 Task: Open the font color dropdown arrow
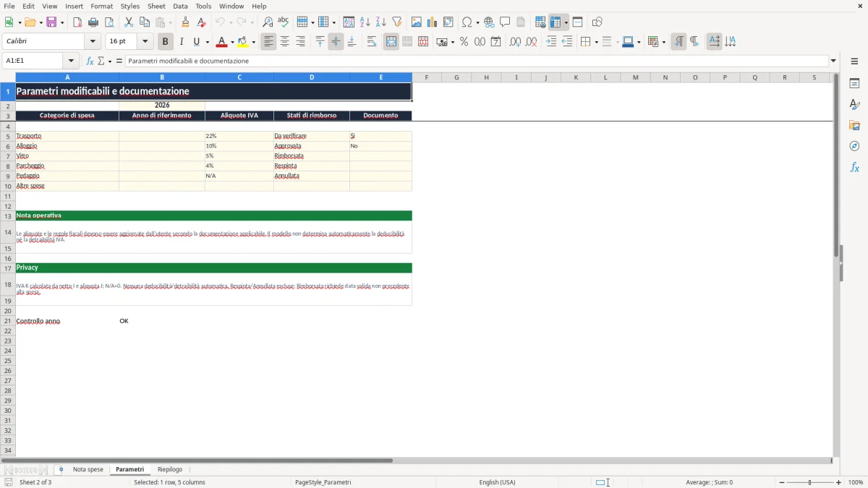pos(232,42)
